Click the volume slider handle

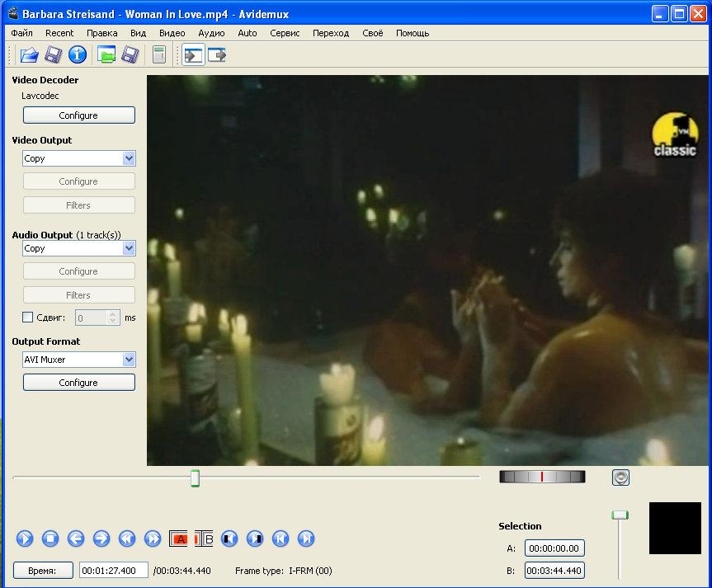620,515
